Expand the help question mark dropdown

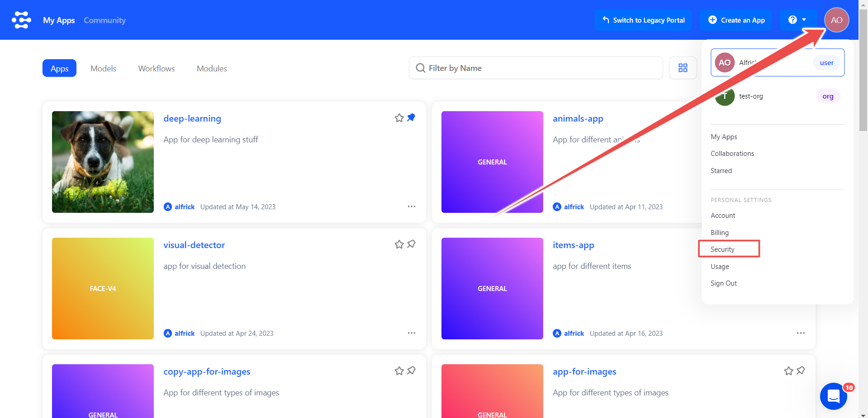point(797,20)
